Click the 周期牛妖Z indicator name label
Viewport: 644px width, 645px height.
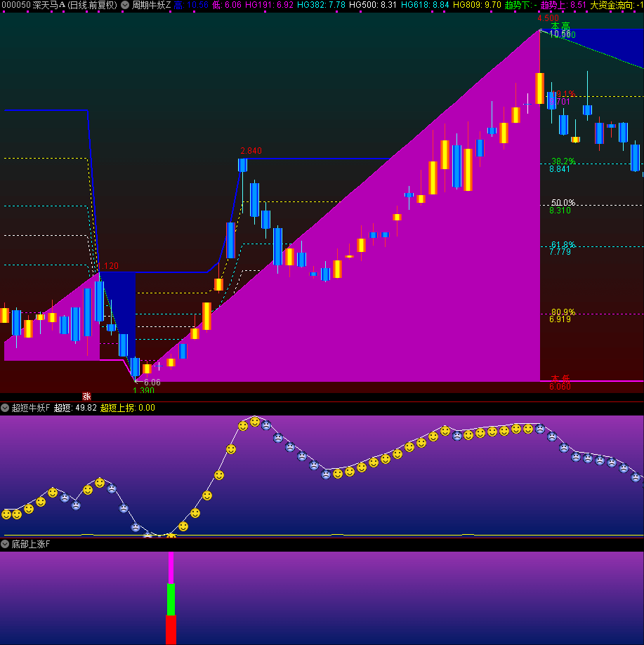pyautogui.click(x=151, y=5)
